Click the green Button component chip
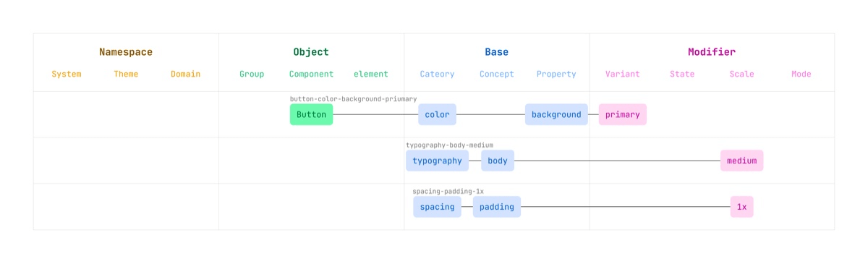The height and width of the screenshot is (264, 868). point(311,114)
